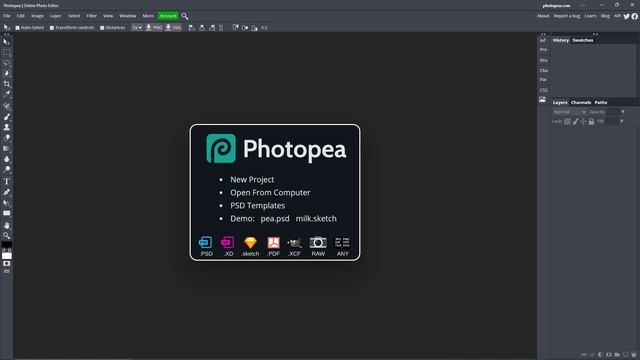Open Photopea Twitter icon

click(627, 16)
